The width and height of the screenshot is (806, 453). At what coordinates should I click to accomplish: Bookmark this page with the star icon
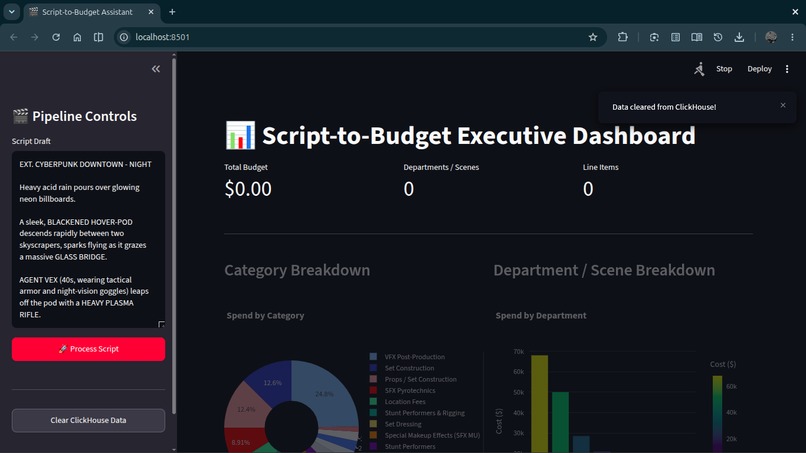click(x=593, y=37)
